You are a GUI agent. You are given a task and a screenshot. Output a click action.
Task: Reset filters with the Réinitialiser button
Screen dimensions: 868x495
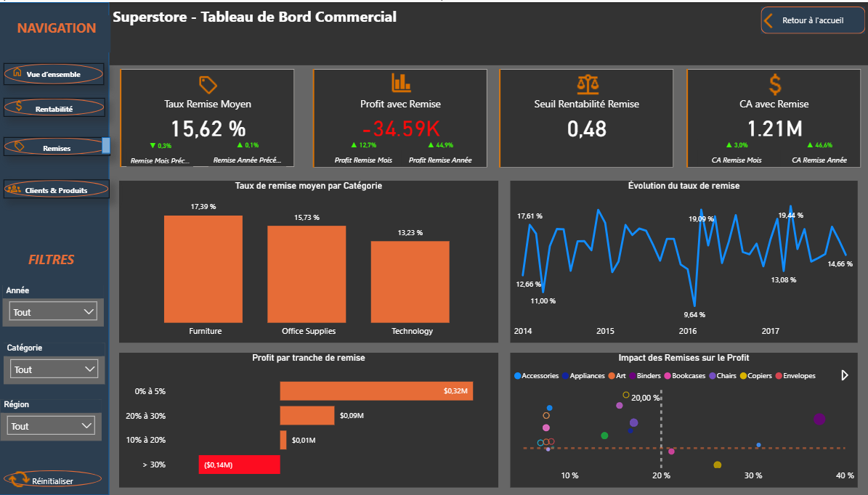coord(53,480)
